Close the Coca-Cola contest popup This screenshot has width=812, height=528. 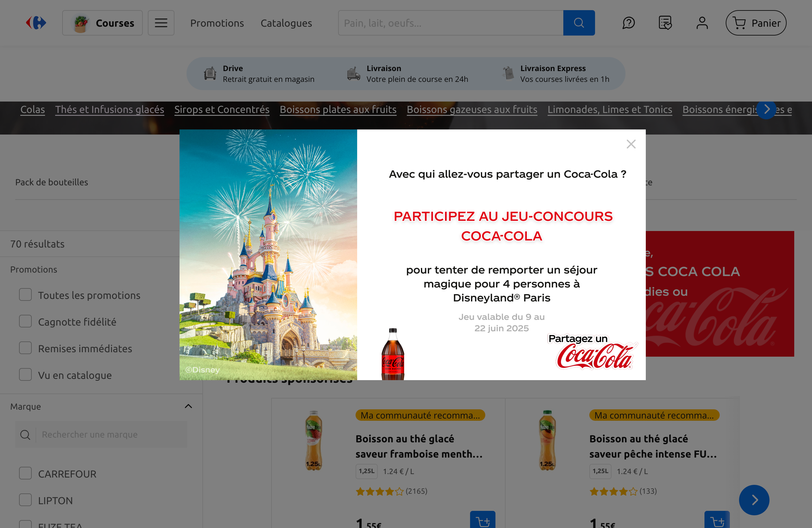631,144
